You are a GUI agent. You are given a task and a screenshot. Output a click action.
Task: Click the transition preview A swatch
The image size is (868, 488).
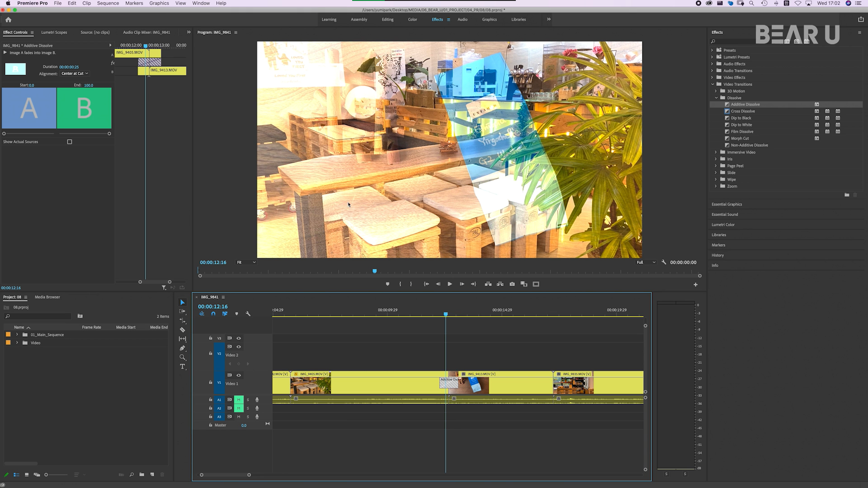pos(29,108)
